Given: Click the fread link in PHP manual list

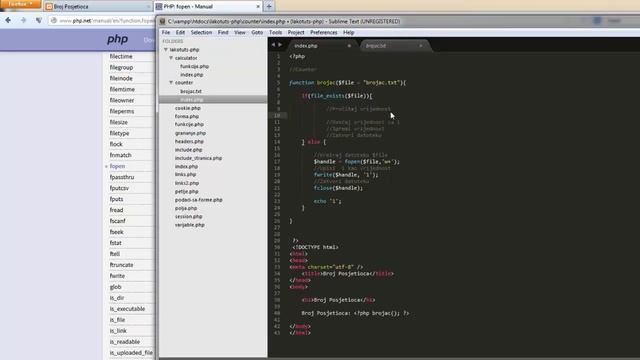Looking at the screenshot, I should 116,210.
